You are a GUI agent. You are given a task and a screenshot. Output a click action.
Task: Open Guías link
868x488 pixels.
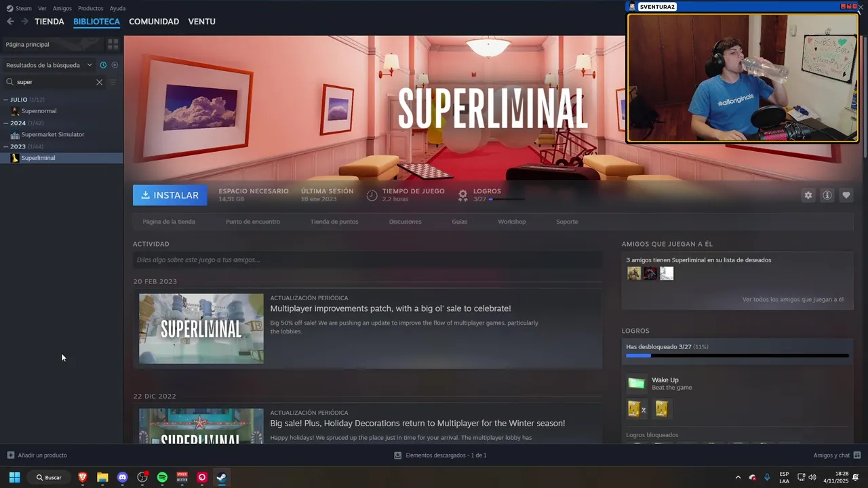pyautogui.click(x=460, y=222)
